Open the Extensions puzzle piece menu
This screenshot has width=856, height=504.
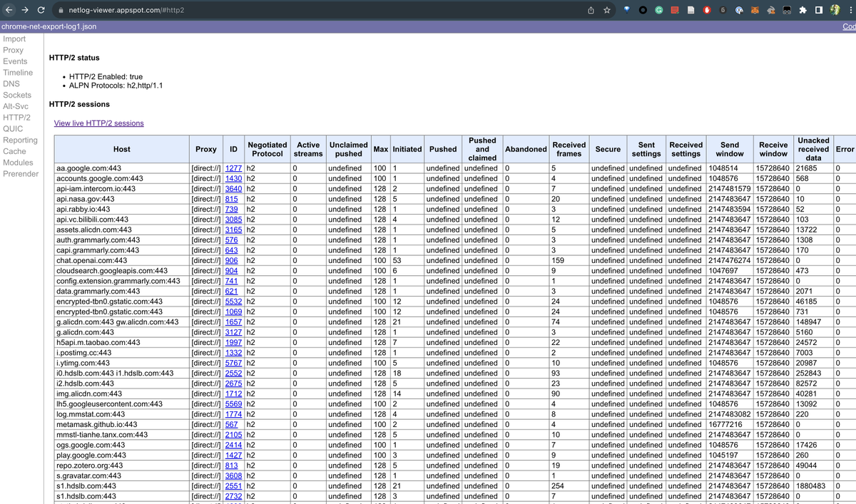802,10
